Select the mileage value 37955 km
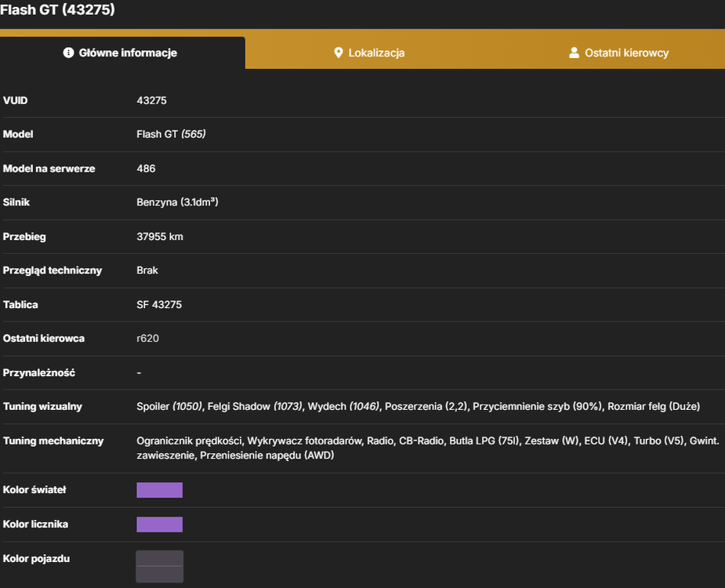725x588 pixels. pos(160,237)
